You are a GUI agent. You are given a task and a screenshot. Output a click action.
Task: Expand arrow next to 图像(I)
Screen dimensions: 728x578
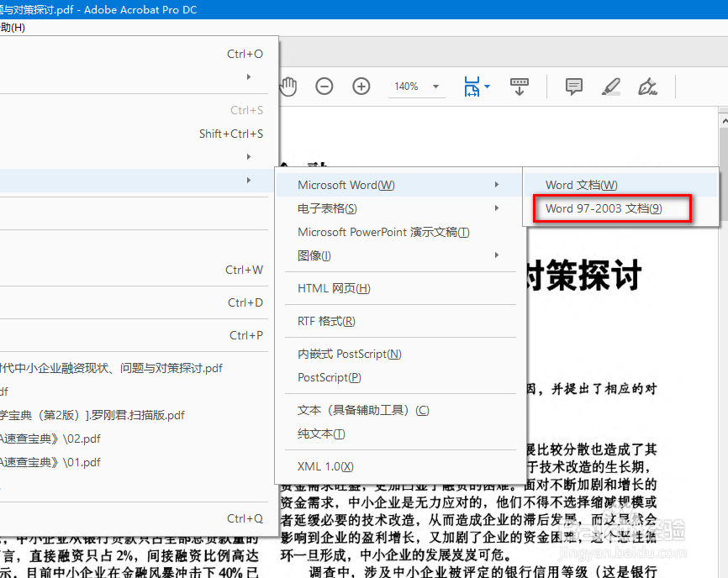coord(497,255)
